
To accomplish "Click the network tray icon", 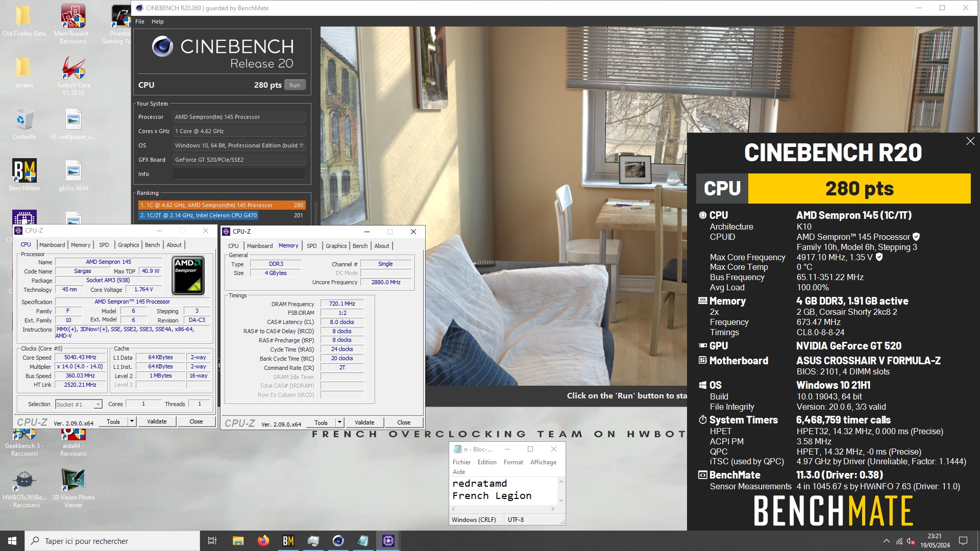I will point(899,541).
